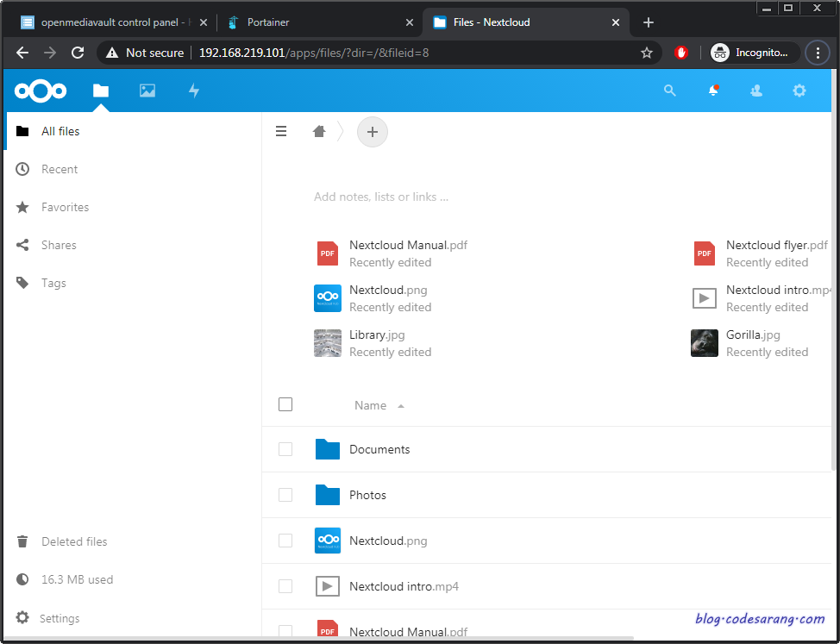
Task: Click the red ad-blocker extension icon
Action: point(681,53)
